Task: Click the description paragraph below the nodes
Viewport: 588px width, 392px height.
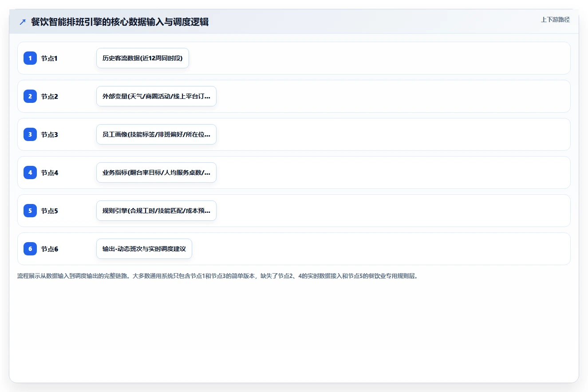Action: [x=217, y=276]
